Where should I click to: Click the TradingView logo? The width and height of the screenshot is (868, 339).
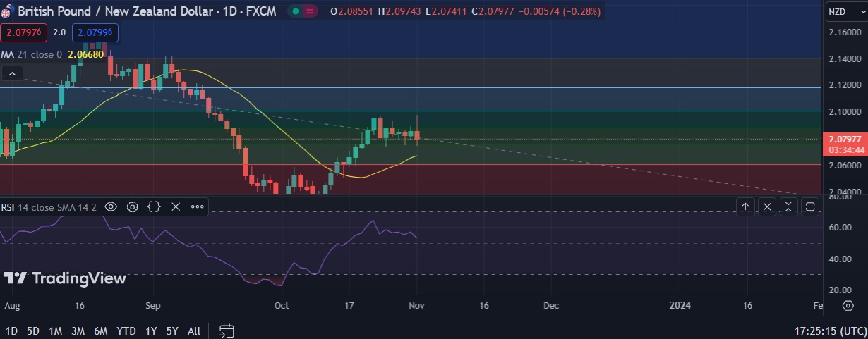click(65, 278)
